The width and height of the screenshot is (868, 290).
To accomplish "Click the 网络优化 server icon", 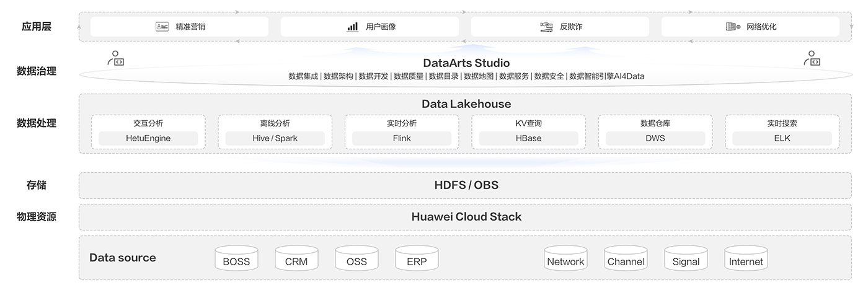I will pos(733,27).
